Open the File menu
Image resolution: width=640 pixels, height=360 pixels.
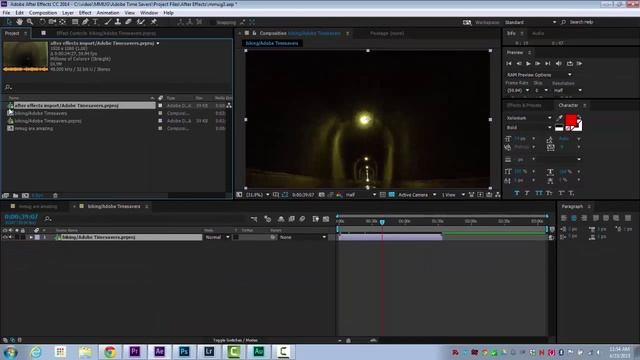click(6, 13)
